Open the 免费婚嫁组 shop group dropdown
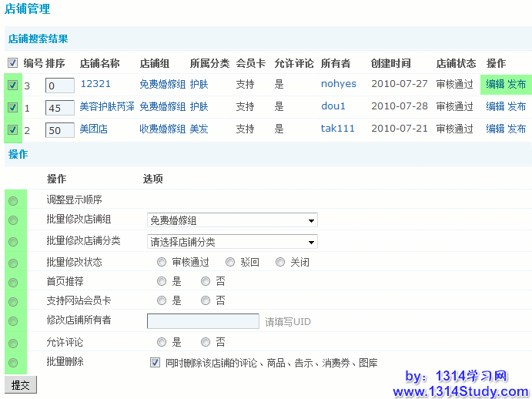This screenshot has width=532, height=399. 232,221
